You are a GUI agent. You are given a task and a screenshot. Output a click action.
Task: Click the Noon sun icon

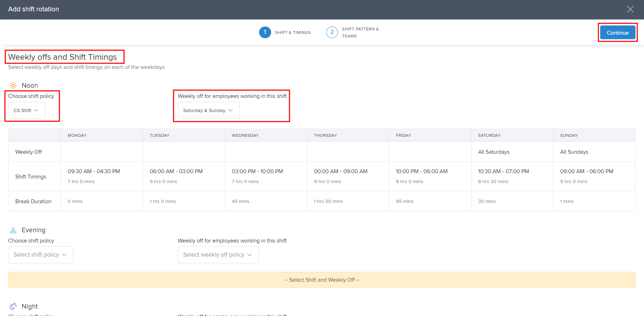(x=13, y=86)
